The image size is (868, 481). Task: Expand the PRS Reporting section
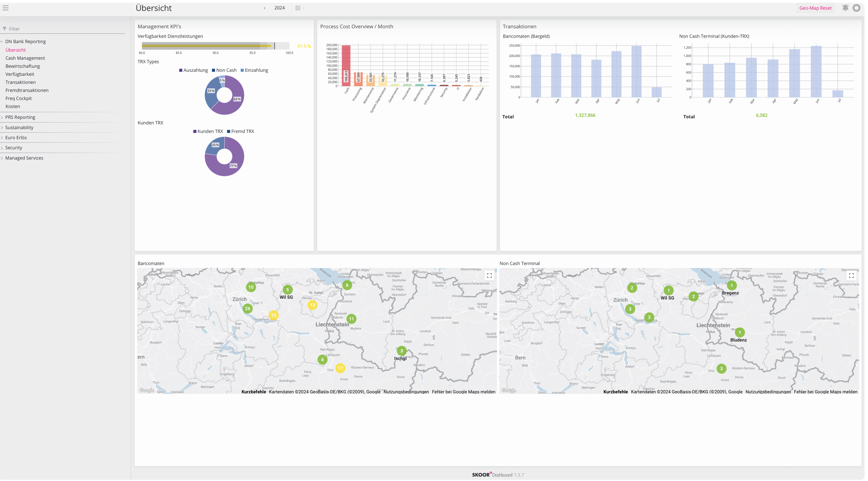pos(20,117)
